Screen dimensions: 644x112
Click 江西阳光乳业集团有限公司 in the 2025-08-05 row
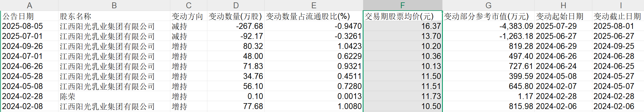coord(107,26)
